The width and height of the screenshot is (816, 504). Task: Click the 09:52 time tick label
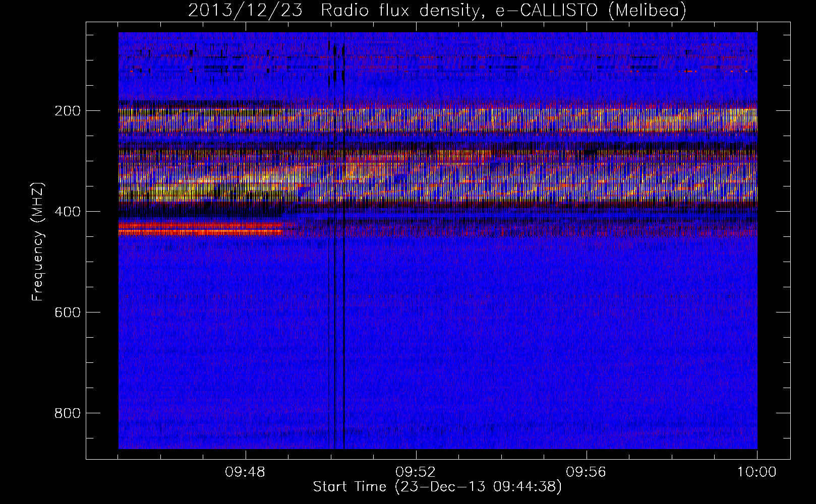[x=416, y=472]
